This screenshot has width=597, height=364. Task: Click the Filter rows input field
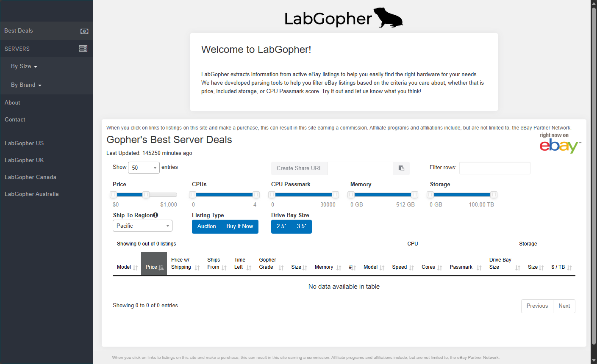pos(494,168)
